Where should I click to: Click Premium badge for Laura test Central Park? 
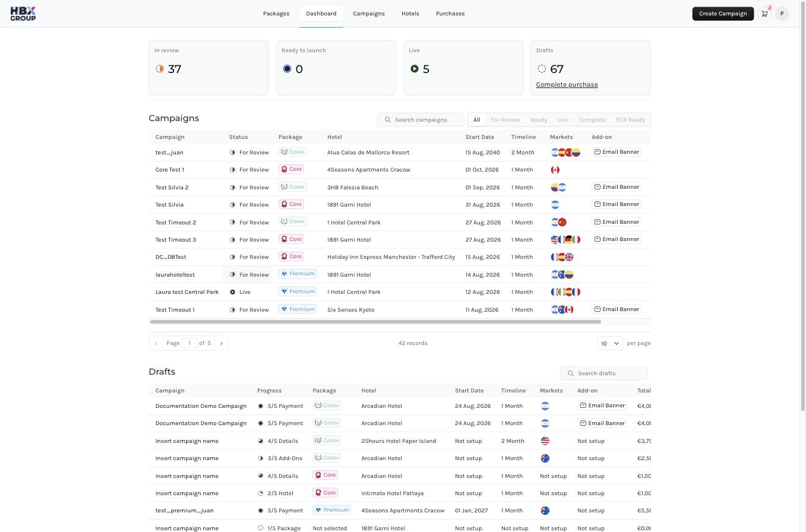click(x=298, y=292)
